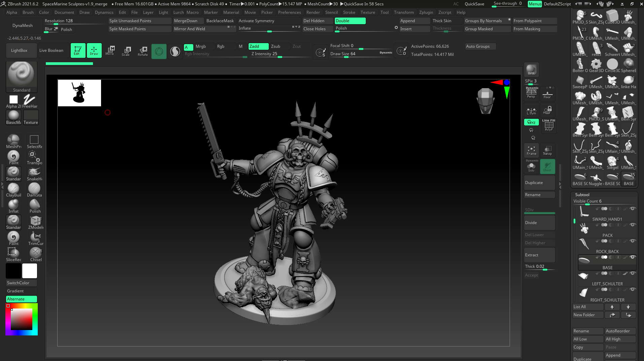Toggle the Floor grid icon
Image resolution: width=644 pixels, height=361 pixels.
pos(547,94)
